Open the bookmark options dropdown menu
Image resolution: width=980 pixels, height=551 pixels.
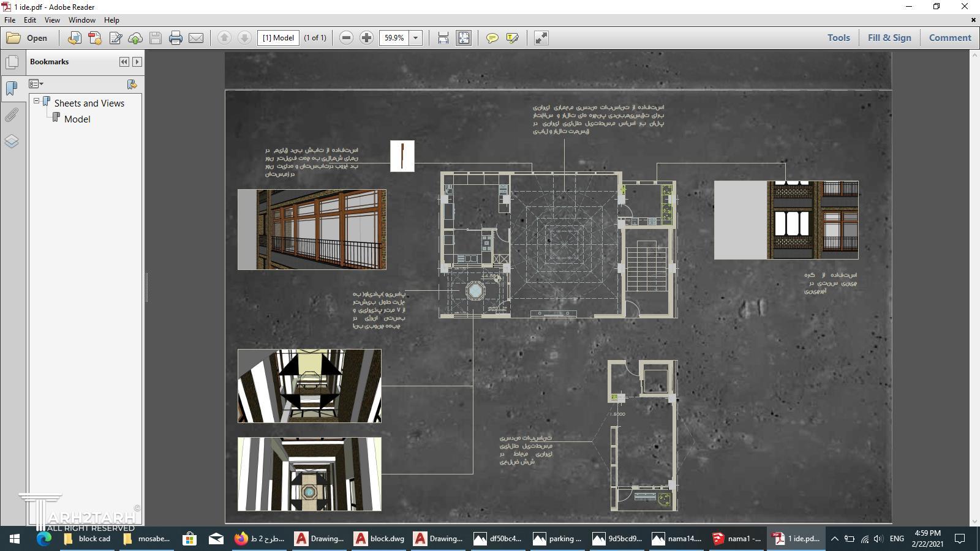pos(36,84)
